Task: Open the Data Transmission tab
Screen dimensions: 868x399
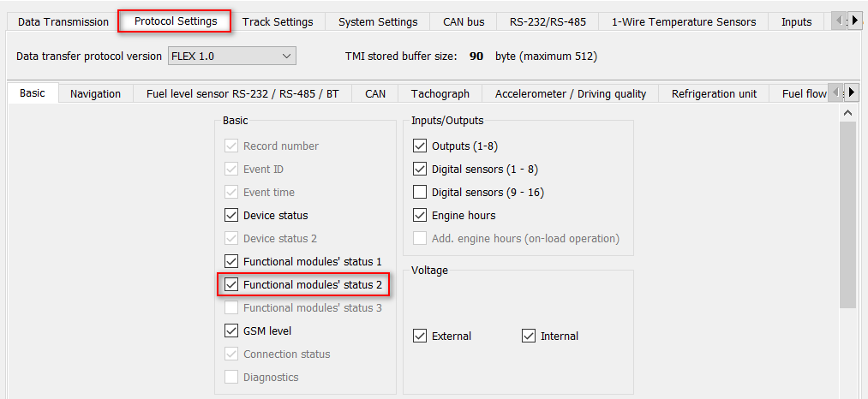Action: click(63, 22)
